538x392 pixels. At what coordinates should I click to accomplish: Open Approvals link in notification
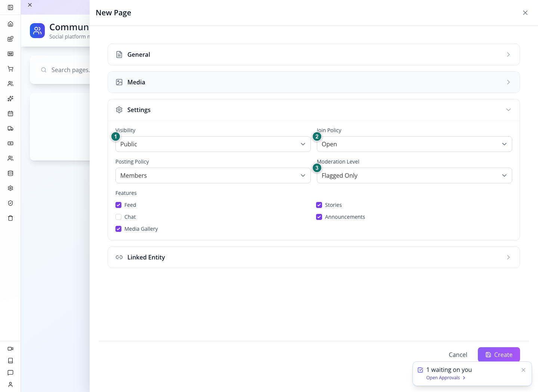(x=446, y=378)
